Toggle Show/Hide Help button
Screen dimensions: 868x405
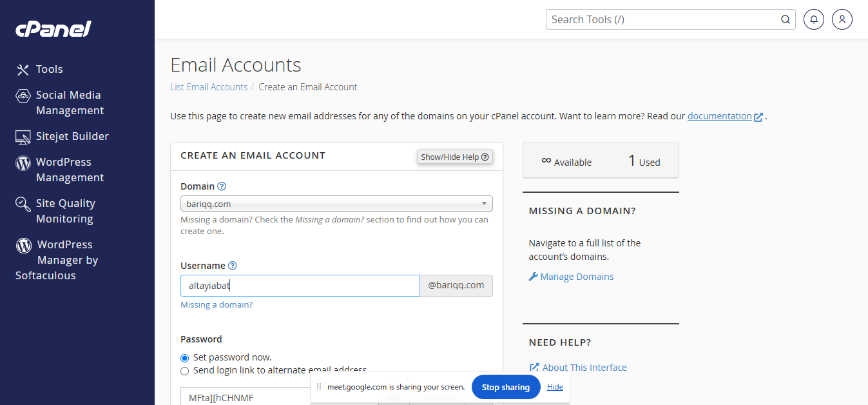point(455,157)
